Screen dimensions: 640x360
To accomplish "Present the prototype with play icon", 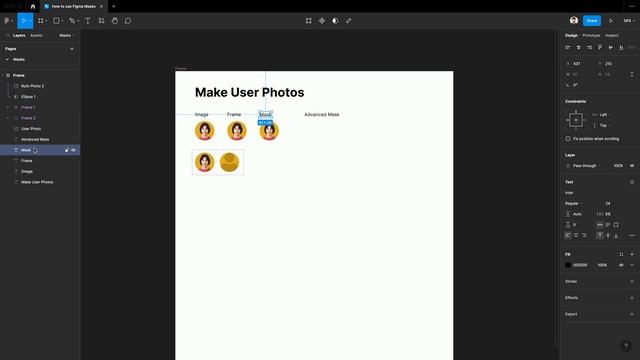I will click(611, 21).
